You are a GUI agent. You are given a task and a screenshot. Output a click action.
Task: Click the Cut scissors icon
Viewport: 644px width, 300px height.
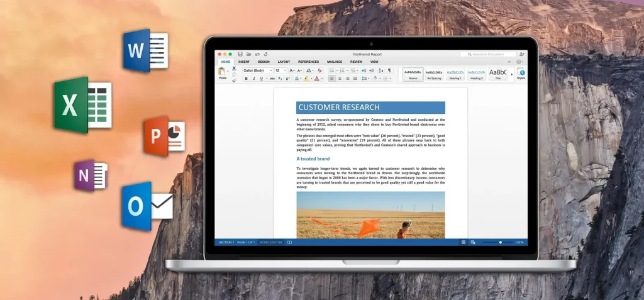point(234,68)
